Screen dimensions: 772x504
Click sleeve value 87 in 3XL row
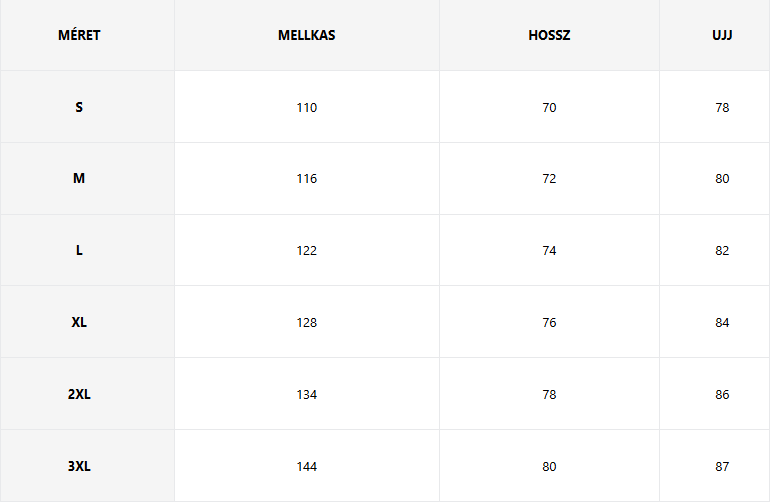coord(722,467)
